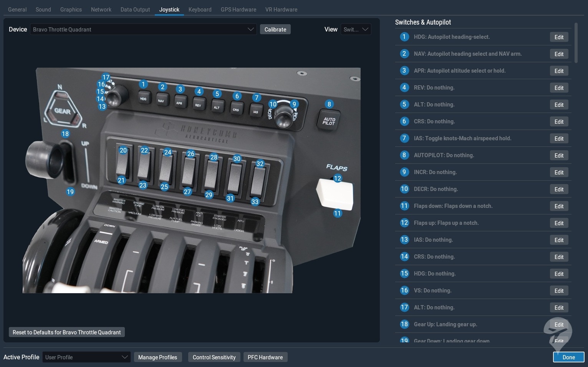Open the Device dropdown
Image resolution: width=588 pixels, height=367 pixels.
click(x=143, y=30)
